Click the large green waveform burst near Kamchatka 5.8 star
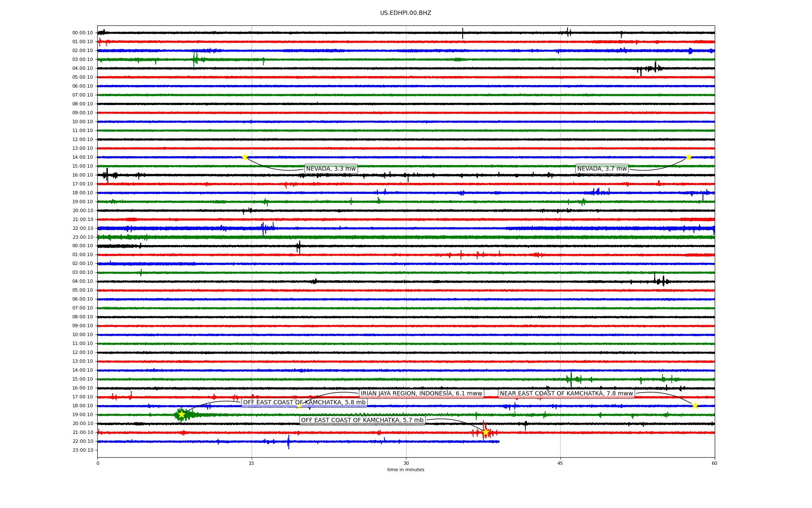Image resolution: width=812 pixels, height=508 pixels. 188,414
